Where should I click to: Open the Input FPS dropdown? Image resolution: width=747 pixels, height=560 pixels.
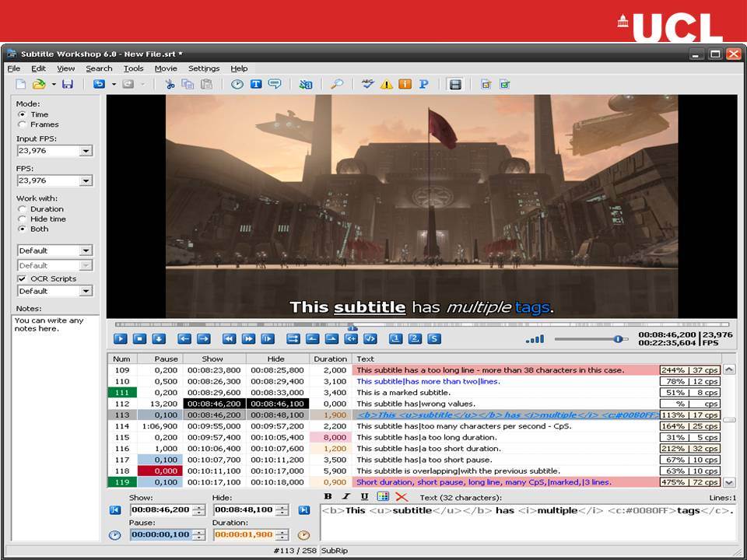click(86, 151)
